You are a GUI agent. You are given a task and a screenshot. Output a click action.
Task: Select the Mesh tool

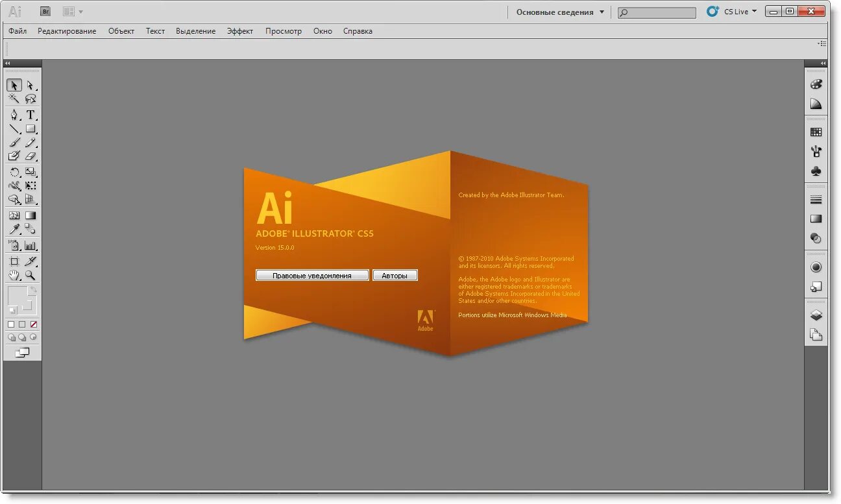point(14,215)
